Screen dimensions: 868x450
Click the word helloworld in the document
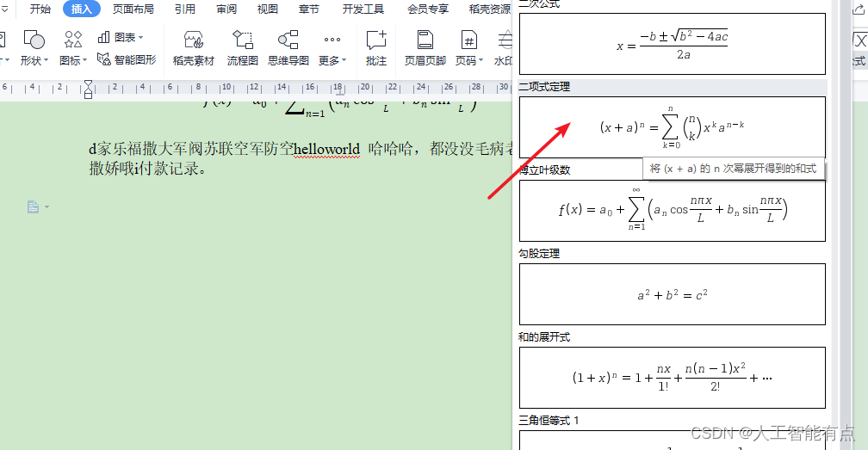click(x=326, y=149)
